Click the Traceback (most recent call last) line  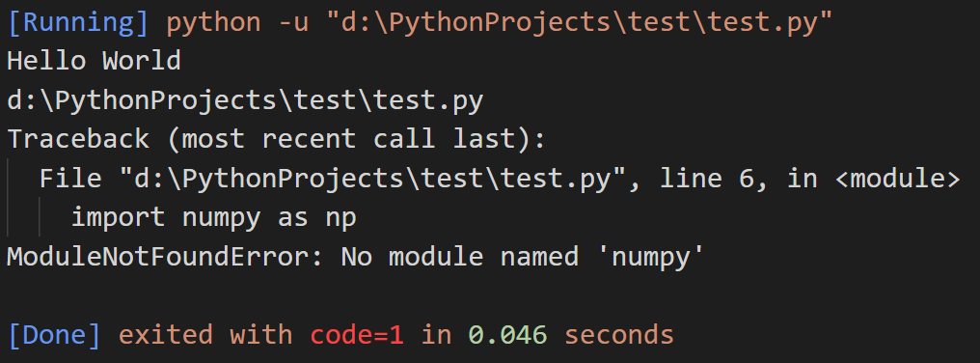tap(276, 139)
